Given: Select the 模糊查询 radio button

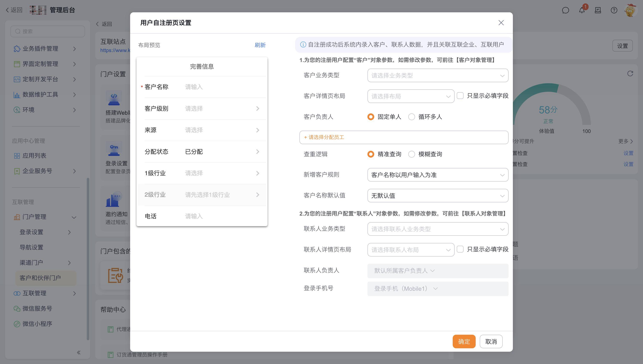Looking at the screenshot, I should coord(412,154).
